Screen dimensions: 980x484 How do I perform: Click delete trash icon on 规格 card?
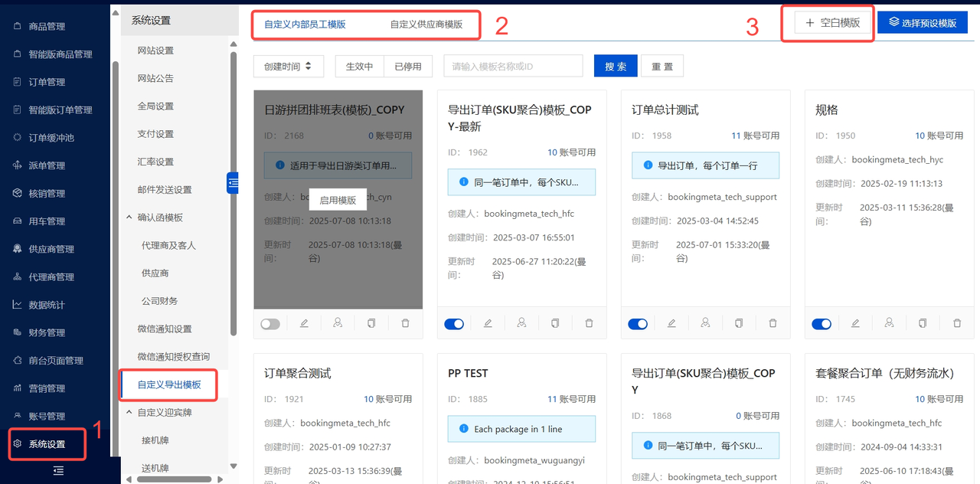click(x=956, y=324)
